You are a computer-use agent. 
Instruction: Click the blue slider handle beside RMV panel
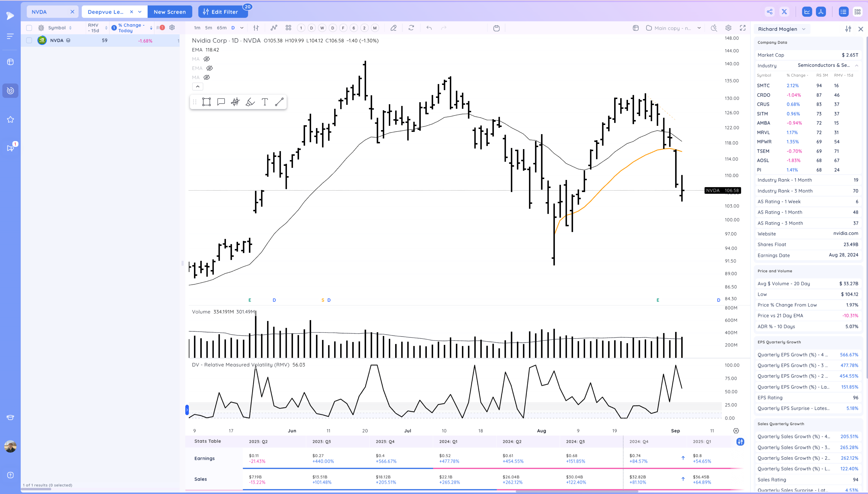187,410
